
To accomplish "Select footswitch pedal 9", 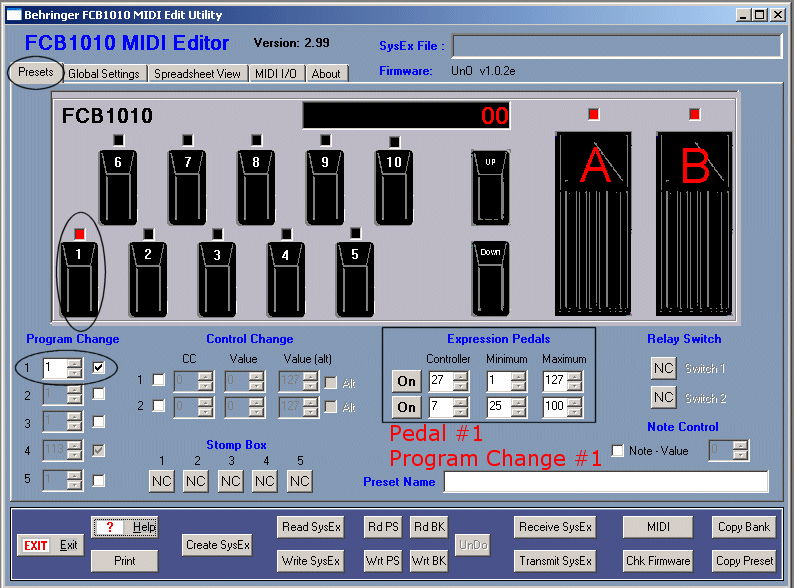I will pos(325,187).
